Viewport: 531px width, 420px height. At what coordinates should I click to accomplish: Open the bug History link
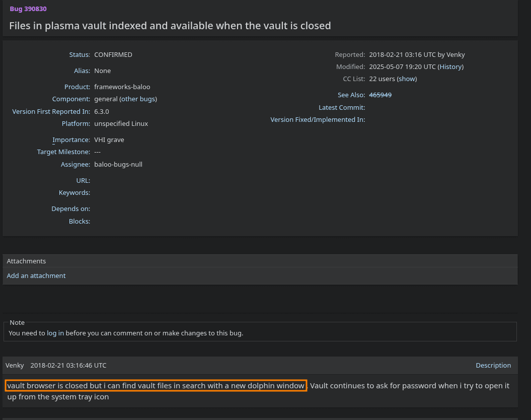coord(450,67)
